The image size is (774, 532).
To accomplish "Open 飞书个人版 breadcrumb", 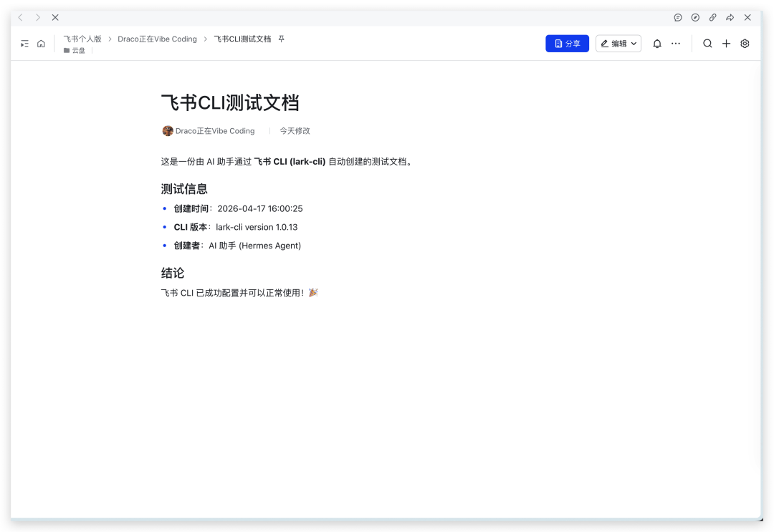I will (82, 39).
